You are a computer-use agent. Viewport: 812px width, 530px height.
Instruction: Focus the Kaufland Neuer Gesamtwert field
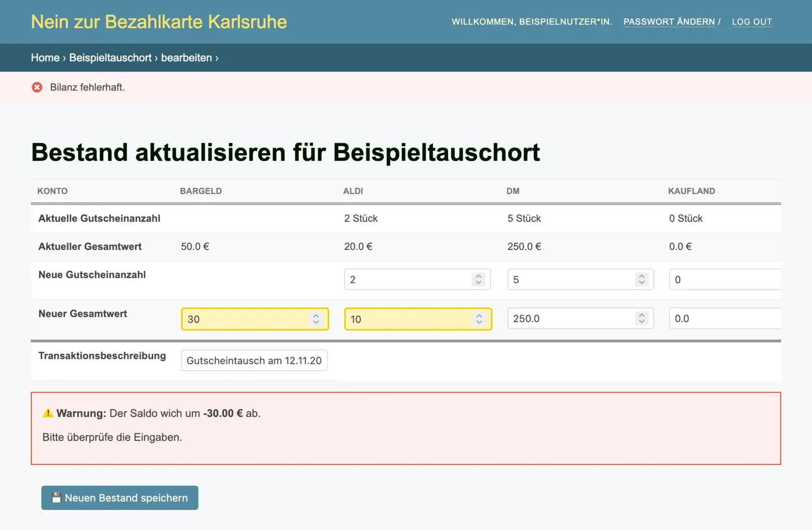click(x=724, y=318)
